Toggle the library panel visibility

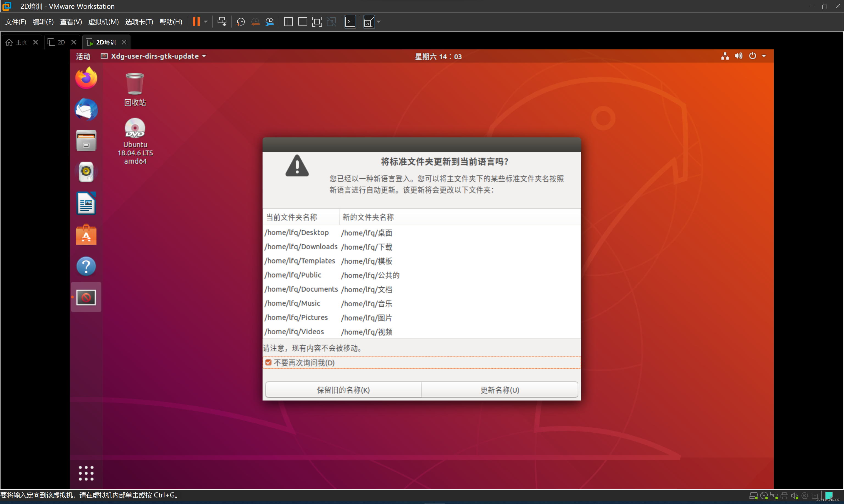pos(288,21)
